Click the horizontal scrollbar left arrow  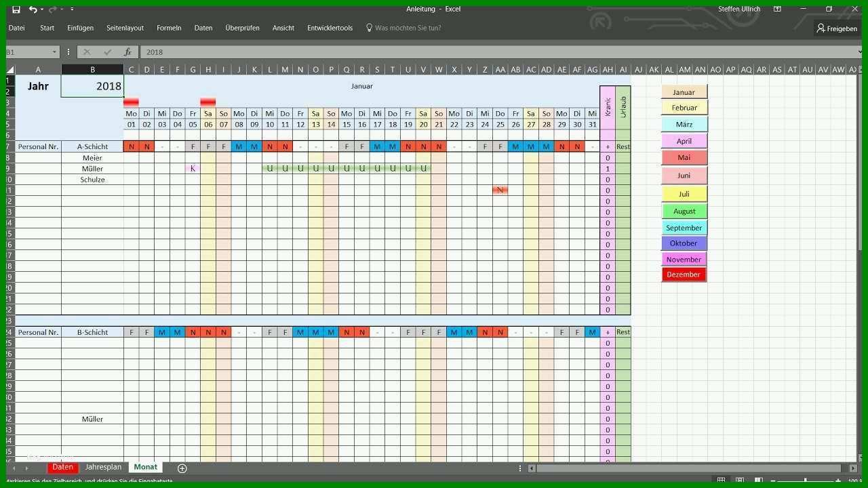pyautogui.click(x=532, y=468)
